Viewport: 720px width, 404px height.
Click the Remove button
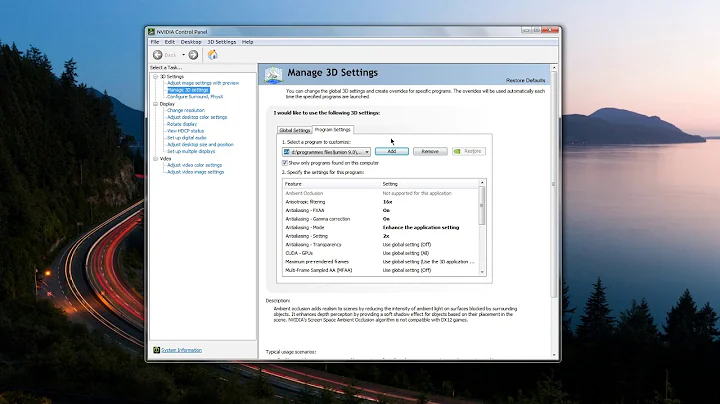click(x=430, y=151)
